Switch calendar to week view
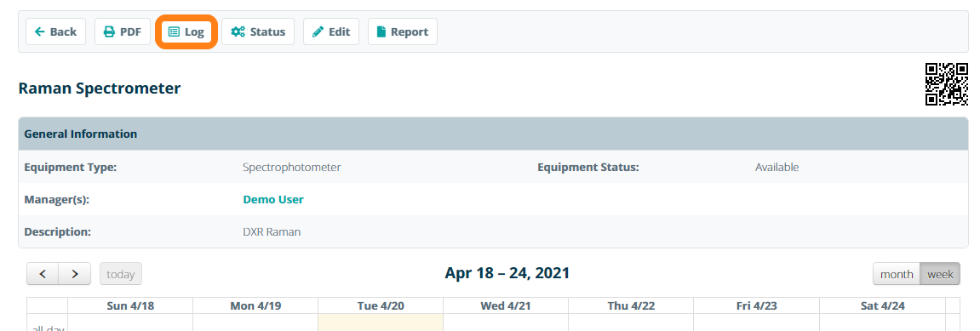 [x=940, y=274]
